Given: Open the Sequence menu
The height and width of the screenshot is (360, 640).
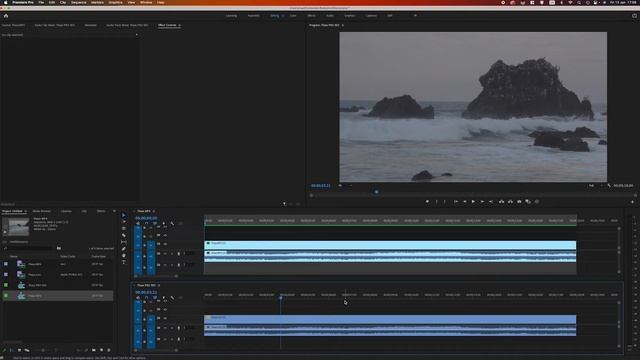Looking at the screenshot, I should point(79,2).
